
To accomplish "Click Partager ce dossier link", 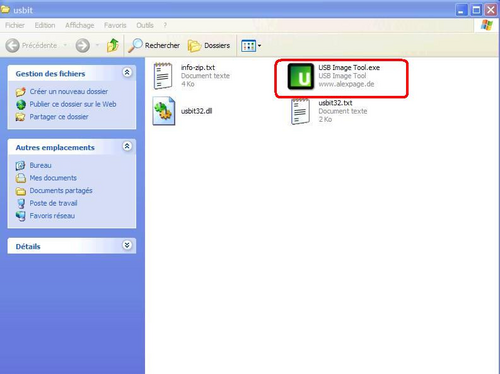I will click(x=59, y=117).
